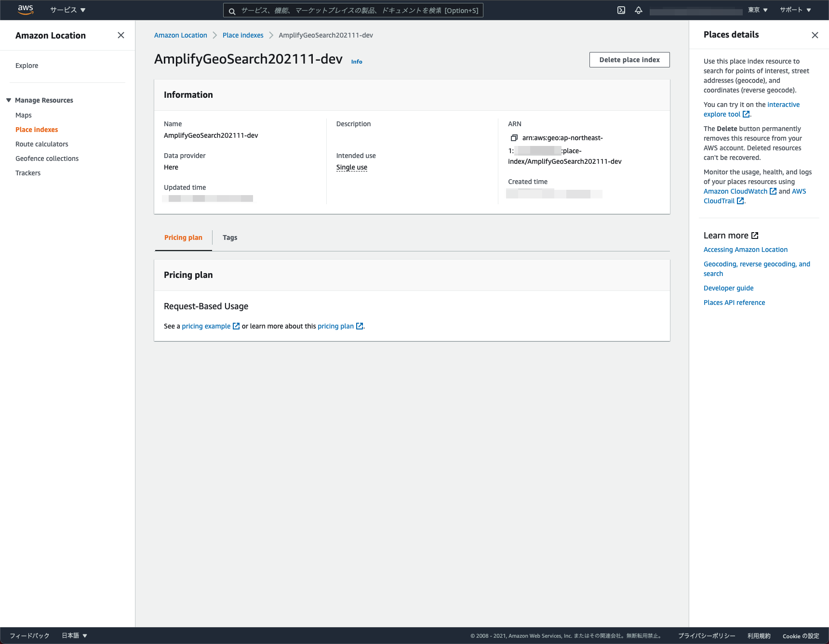Open the 東京 region dropdown
This screenshot has height=644, width=829.
(758, 10)
